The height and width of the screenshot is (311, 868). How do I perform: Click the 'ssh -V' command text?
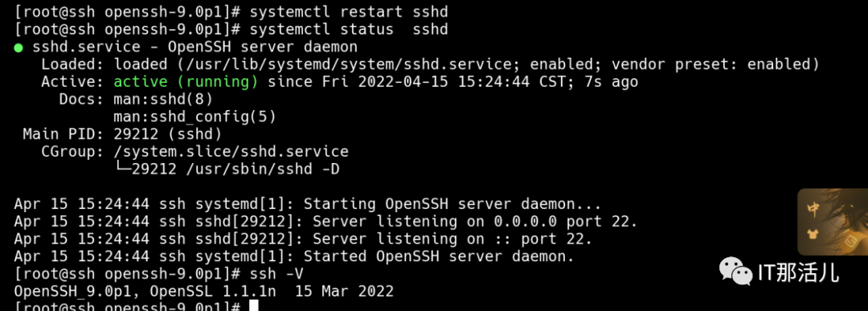[276, 274]
